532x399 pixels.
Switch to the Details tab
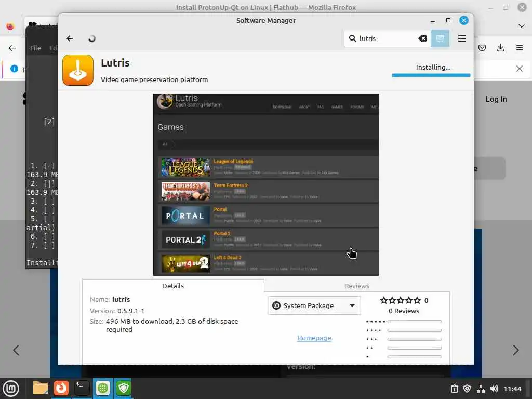(x=172, y=286)
